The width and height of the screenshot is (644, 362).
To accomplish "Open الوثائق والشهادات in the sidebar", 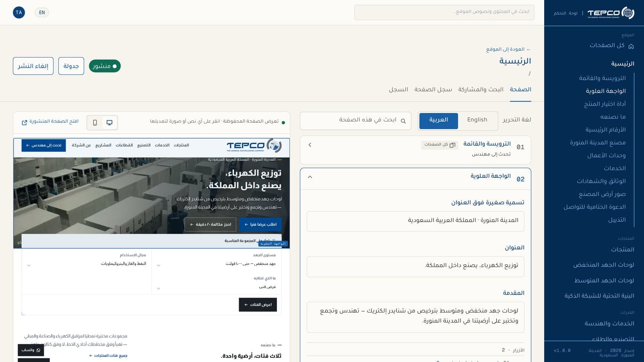I will [601, 181].
